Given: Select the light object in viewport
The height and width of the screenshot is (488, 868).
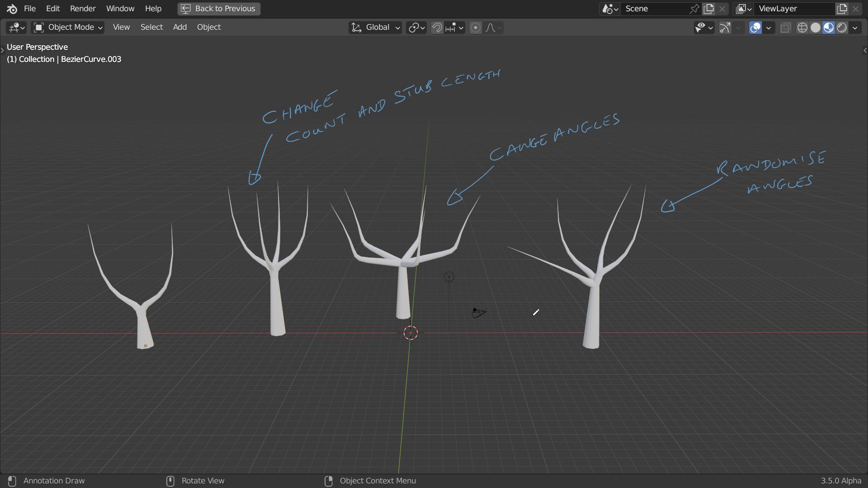Looking at the screenshot, I should (449, 277).
